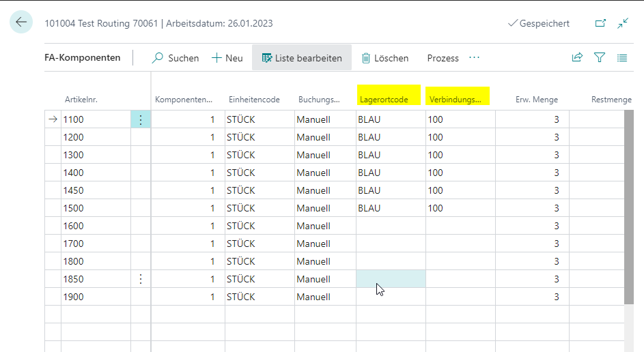Select Artikelnr. cell 1500
The width and height of the screenshot is (644, 352).
[x=96, y=208]
